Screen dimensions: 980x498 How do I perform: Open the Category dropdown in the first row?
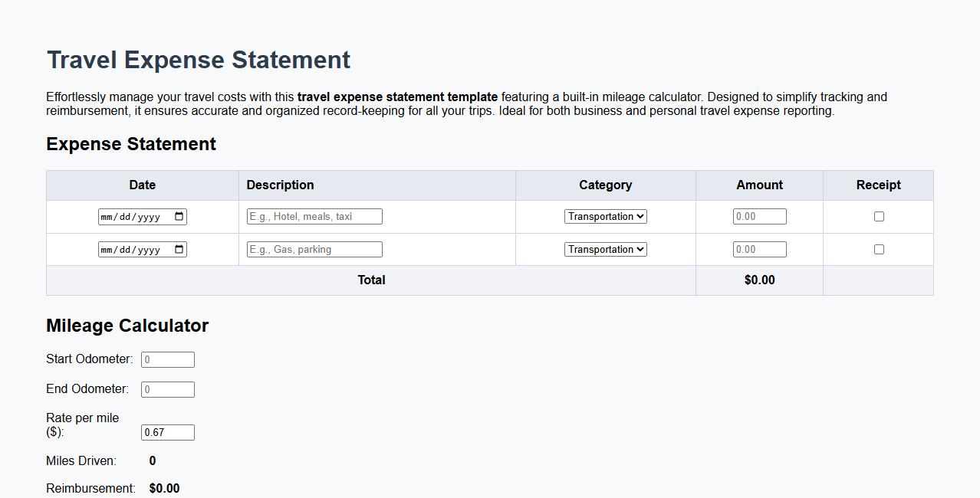coord(605,216)
